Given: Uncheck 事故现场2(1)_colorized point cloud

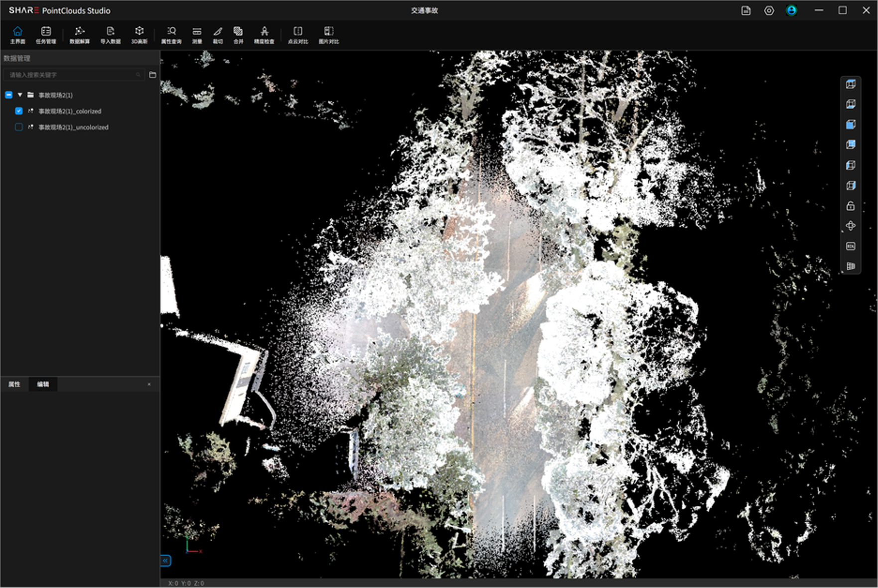Looking at the screenshot, I should (x=19, y=111).
